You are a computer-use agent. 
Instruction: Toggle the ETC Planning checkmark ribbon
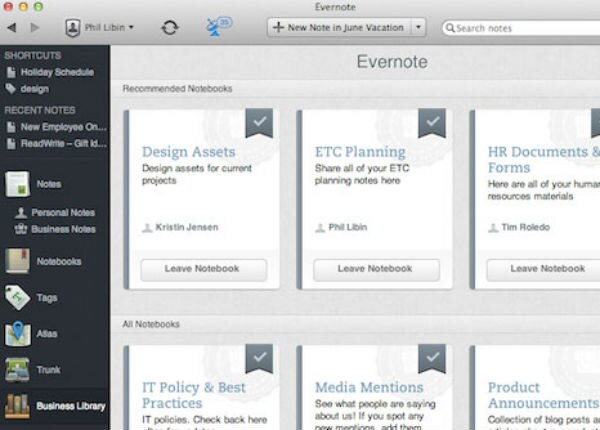coord(431,123)
